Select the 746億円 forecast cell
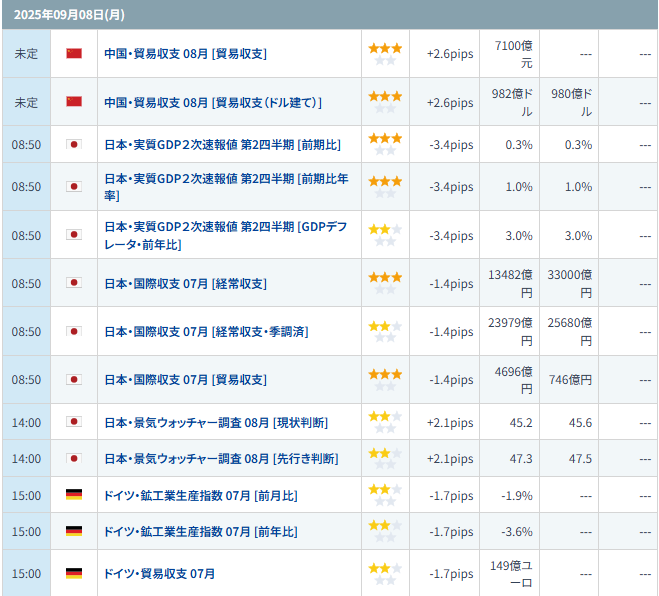This screenshot has width=659, height=596. pyautogui.click(x=570, y=380)
